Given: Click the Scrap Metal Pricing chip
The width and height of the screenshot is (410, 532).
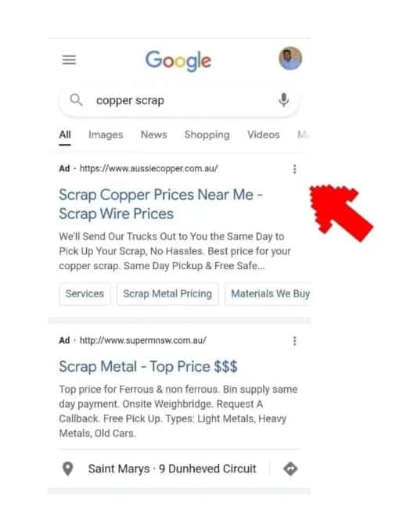Looking at the screenshot, I should click(x=167, y=293).
